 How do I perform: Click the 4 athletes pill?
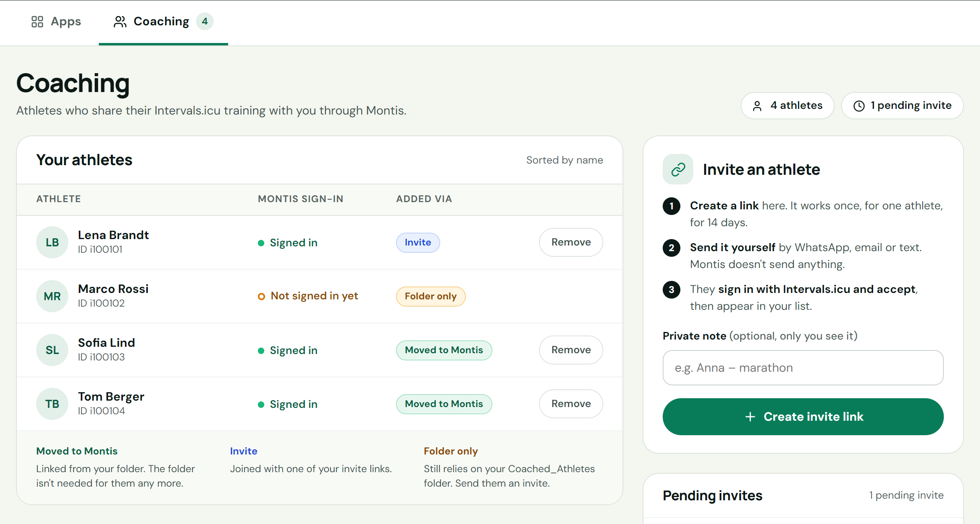coord(788,106)
